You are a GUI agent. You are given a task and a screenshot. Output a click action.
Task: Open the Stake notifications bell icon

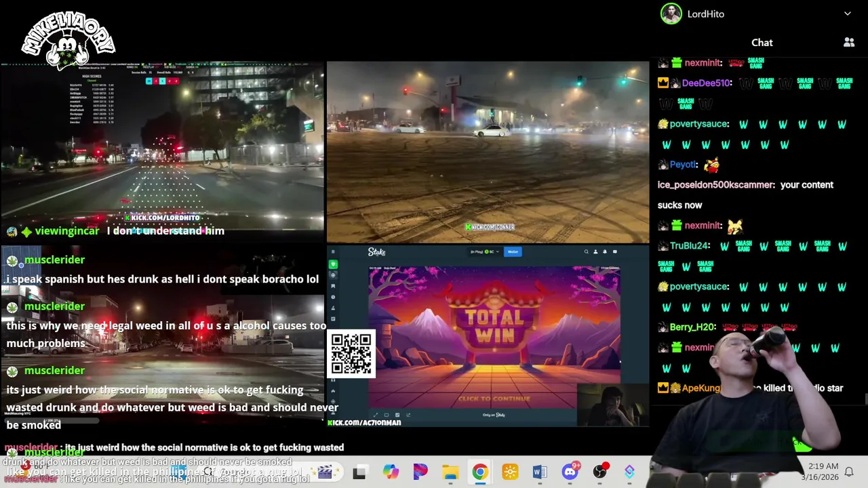(605, 251)
